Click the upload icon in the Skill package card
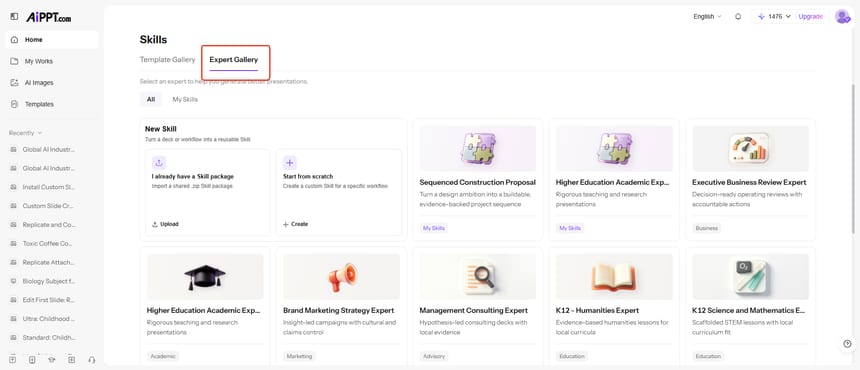Image resolution: width=860 pixels, height=370 pixels. click(x=159, y=162)
